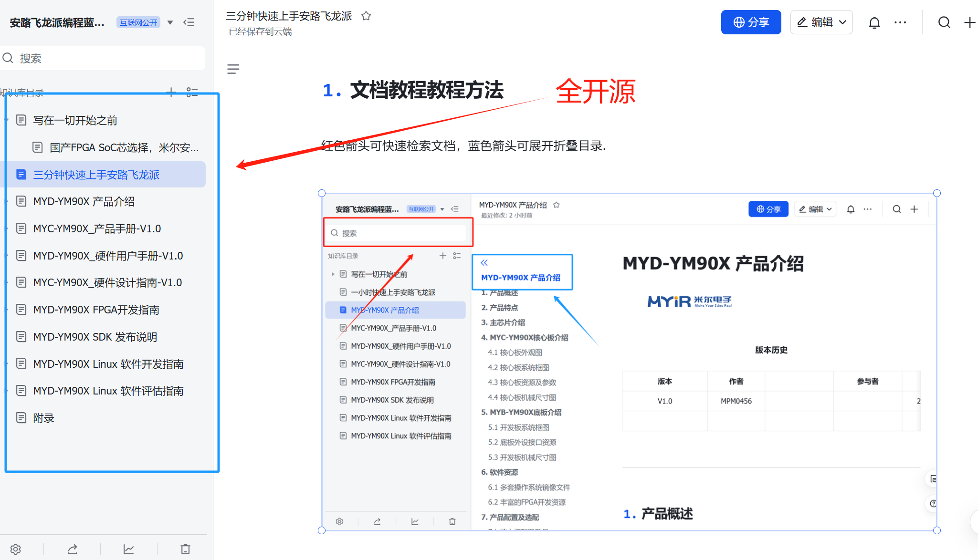The width and height of the screenshot is (978, 560).
Task: Expand the 写在一切开始之前 tree node
Action: coord(6,120)
